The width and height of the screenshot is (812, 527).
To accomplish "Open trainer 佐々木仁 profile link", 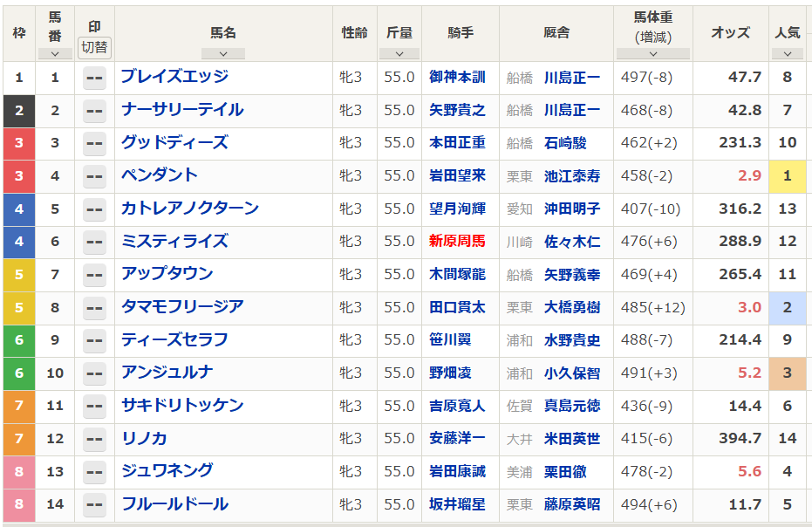I will pos(572,242).
